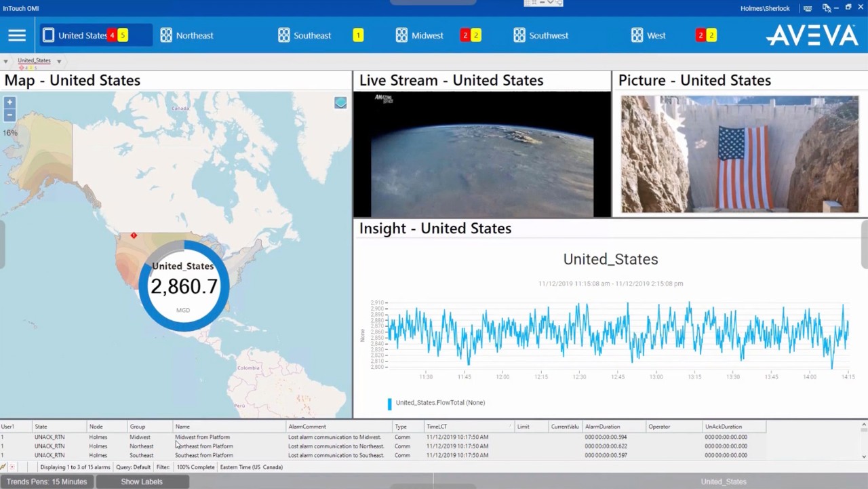
Task: Click the United_States breadcrumb link
Action: pos(34,60)
